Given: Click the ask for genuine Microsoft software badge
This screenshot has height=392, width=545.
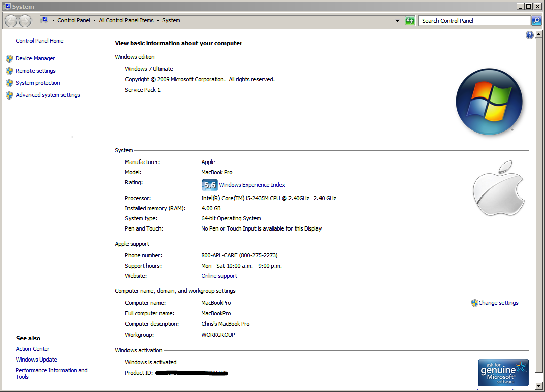Looking at the screenshot, I should [x=503, y=373].
